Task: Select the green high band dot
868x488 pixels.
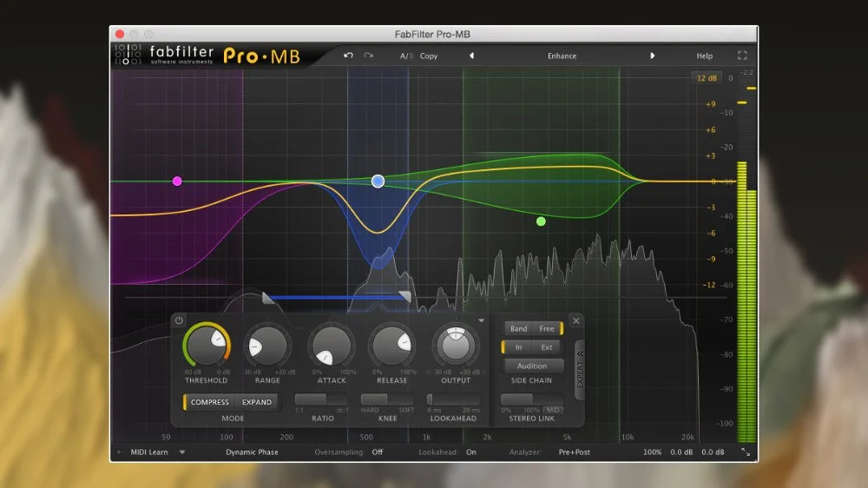Action: [541, 221]
